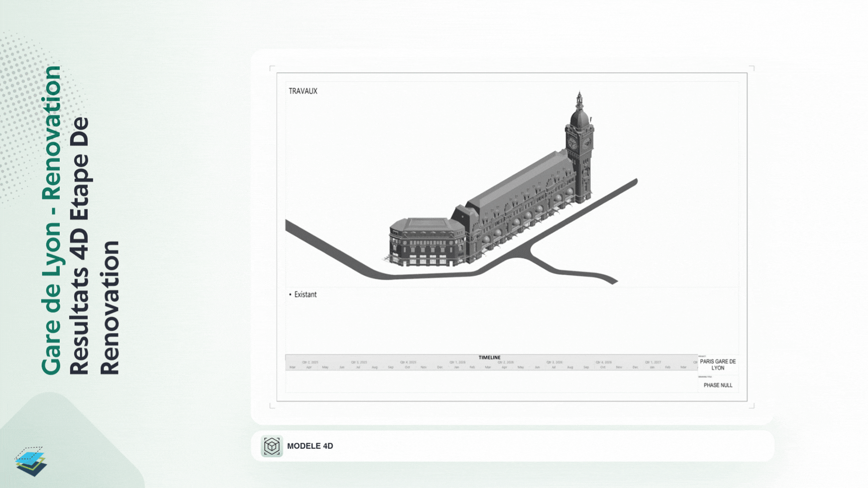Click the PHASE NULL title box
Viewport: 868px width, 488px height.
(718, 384)
